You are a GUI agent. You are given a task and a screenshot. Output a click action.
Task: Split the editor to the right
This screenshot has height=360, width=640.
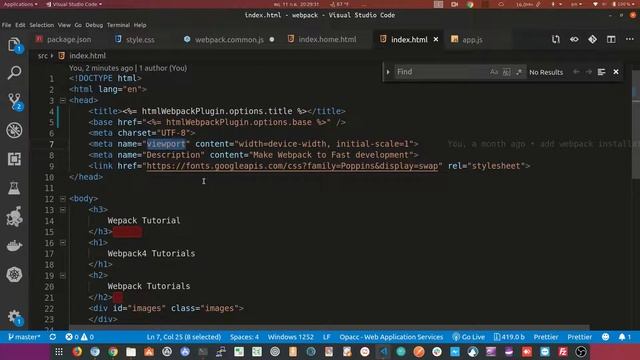click(611, 39)
